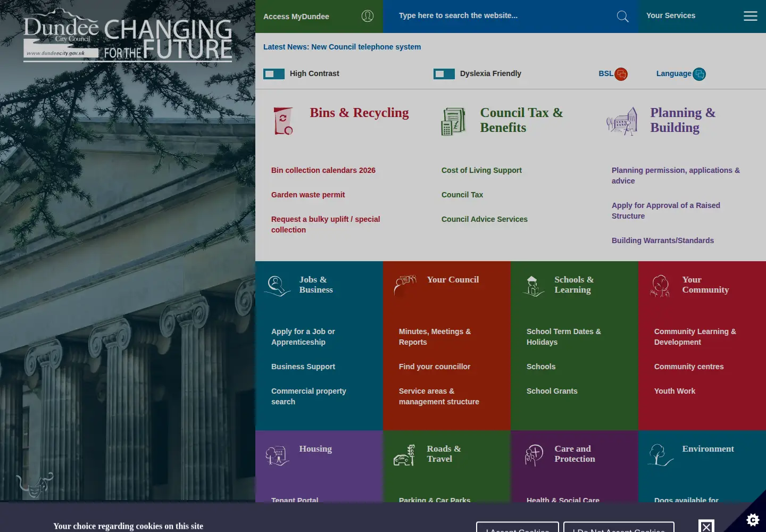Click the Your Council icon
The width and height of the screenshot is (766, 532).
(405, 285)
